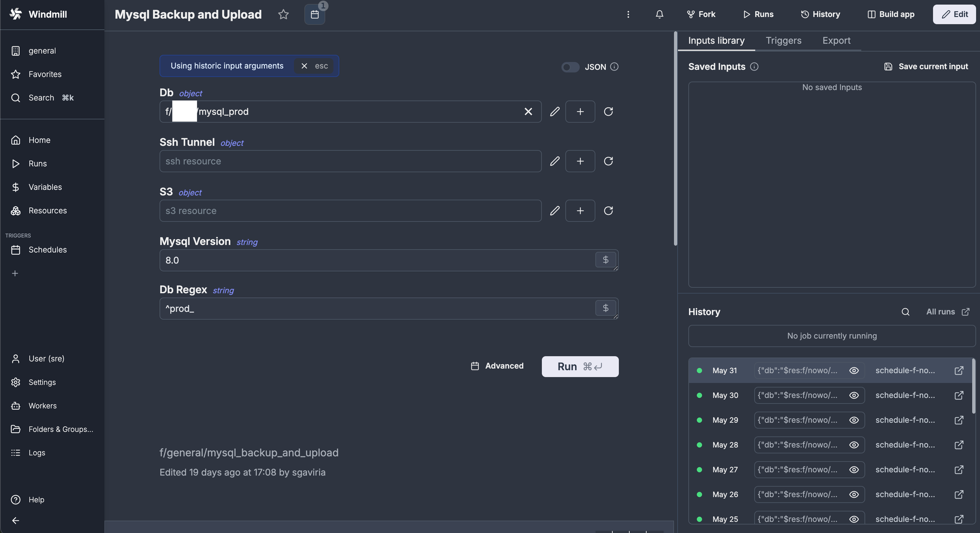Image resolution: width=980 pixels, height=533 pixels.
Task: Open the Ssh Tunnel resource picker
Action: (350, 161)
